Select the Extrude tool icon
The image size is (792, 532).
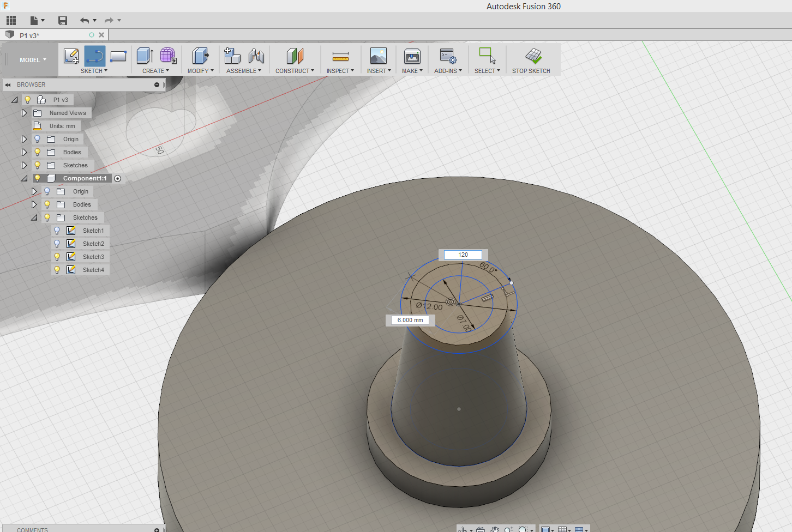(x=145, y=56)
